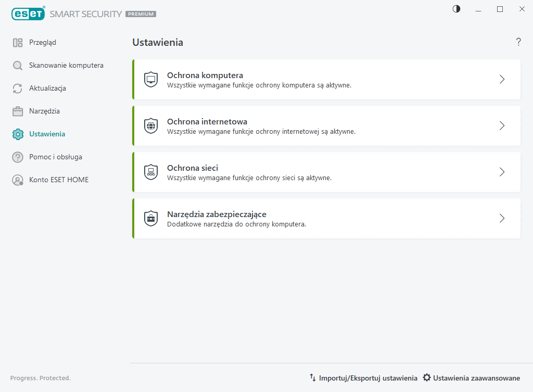Viewport: 533px width, 392px height.
Task: Click the briefcase icon for Narzędzia
Action: tap(18, 111)
